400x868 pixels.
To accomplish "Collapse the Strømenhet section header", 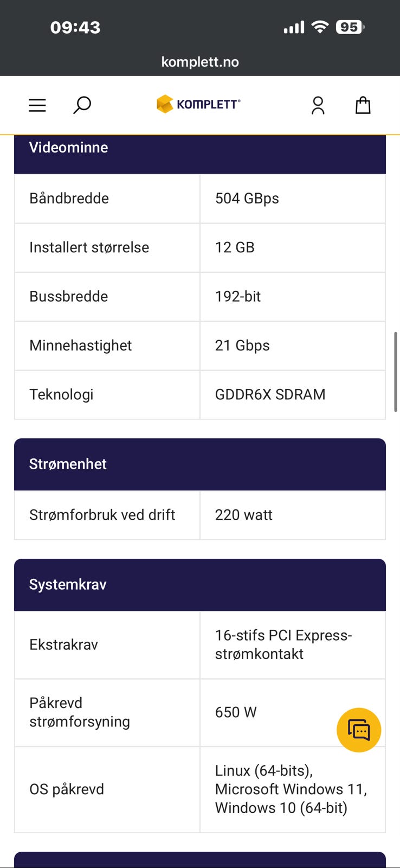I will pyautogui.click(x=199, y=464).
